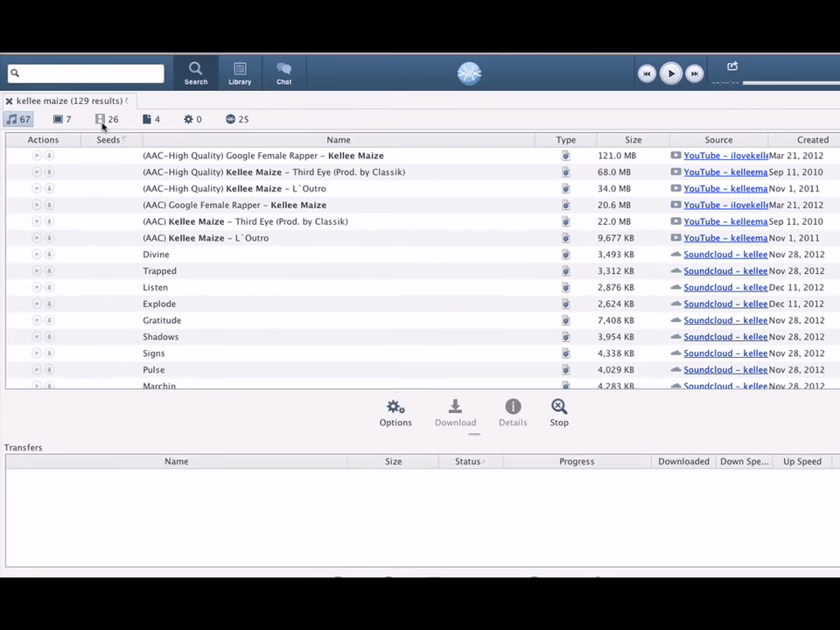
Task: Download the Listen track
Action: [x=49, y=287]
